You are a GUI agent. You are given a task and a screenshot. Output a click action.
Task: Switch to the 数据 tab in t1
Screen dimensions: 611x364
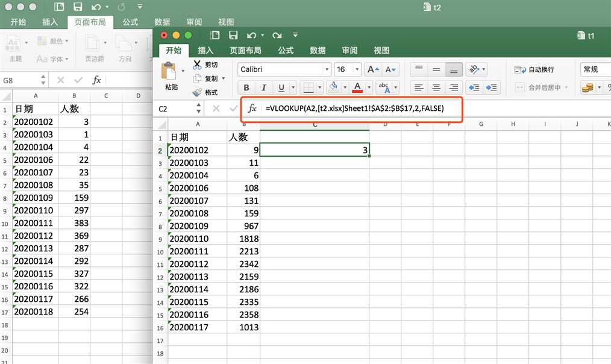317,50
